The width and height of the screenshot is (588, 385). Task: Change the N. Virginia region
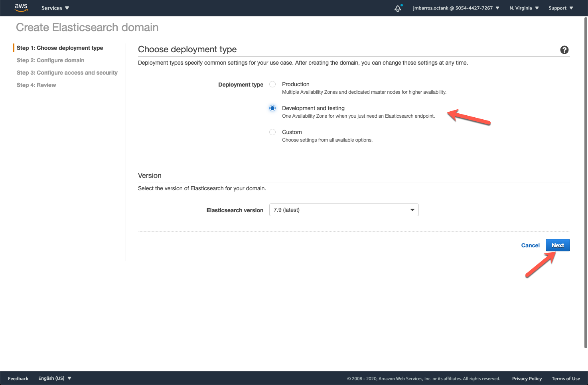[524, 8]
